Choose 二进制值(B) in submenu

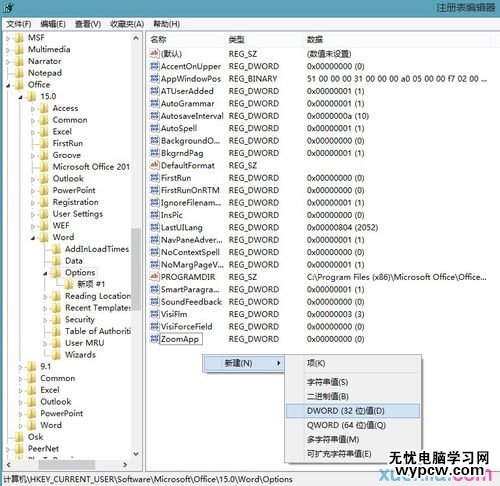pyautogui.click(x=353, y=396)
